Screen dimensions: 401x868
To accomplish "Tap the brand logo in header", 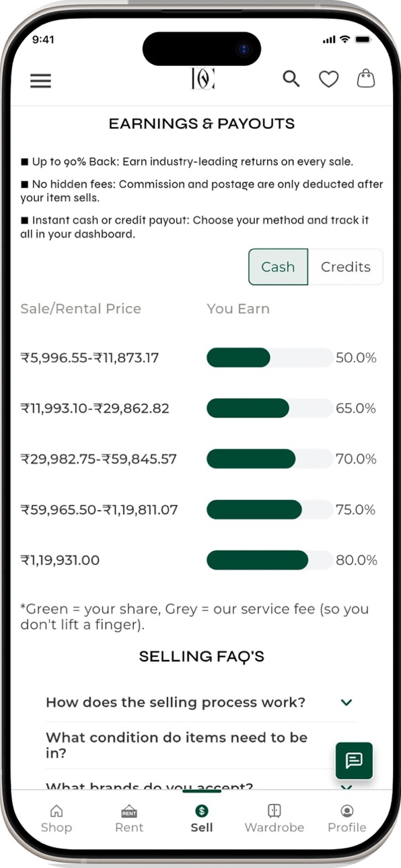I will point(203,79).
